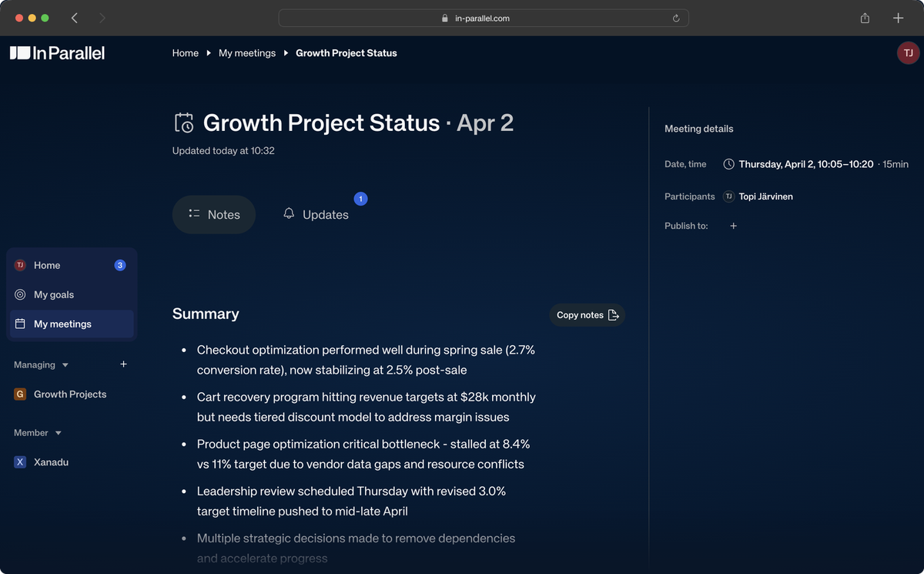The image size is (924, 574).
Task: Click the list icon on Notes tab
Action: pyautogui.click(x=194, y=214)
